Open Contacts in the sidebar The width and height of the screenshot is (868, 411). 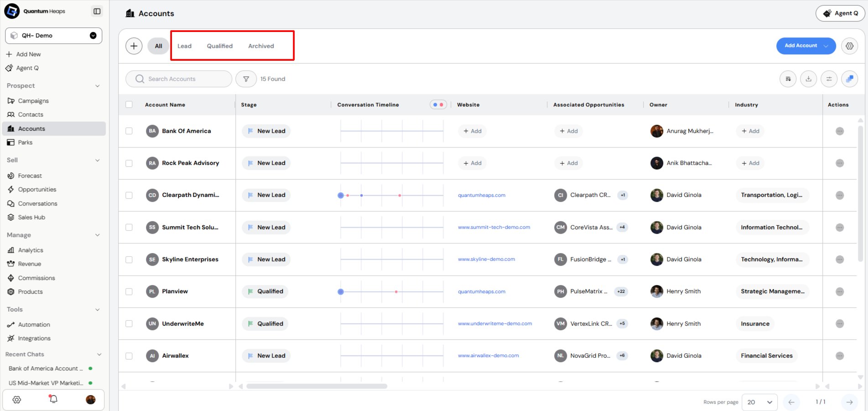coord(31,115)
